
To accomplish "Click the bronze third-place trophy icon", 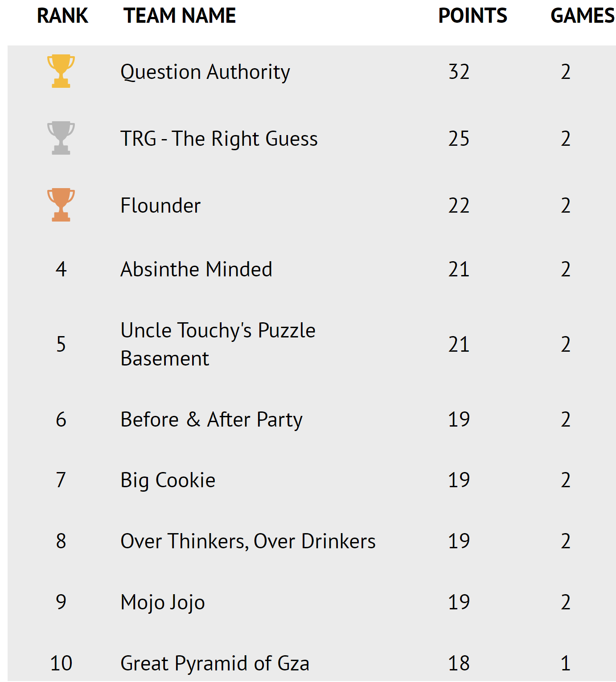I will [x=61, y=205].
